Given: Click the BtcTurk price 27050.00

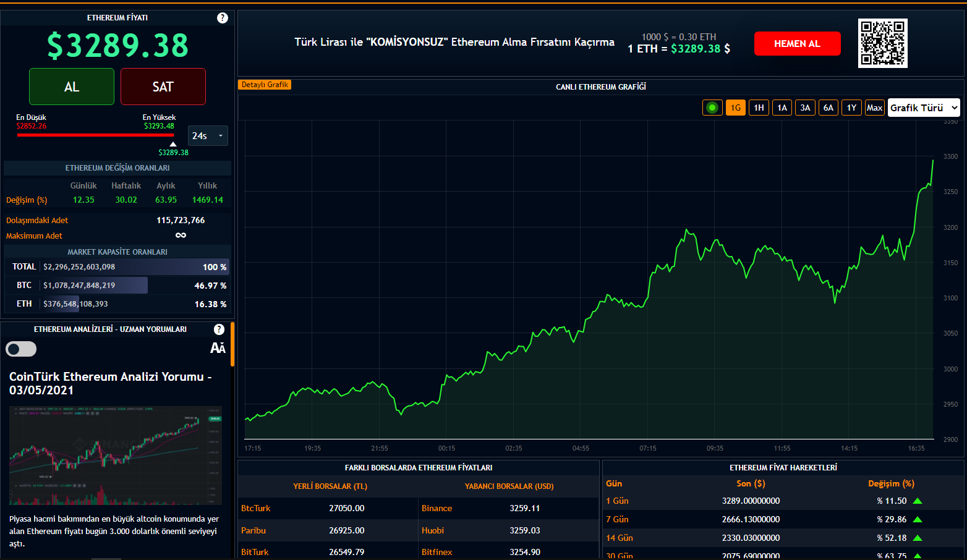Looking at the screenshot, I should click(347, 509).
